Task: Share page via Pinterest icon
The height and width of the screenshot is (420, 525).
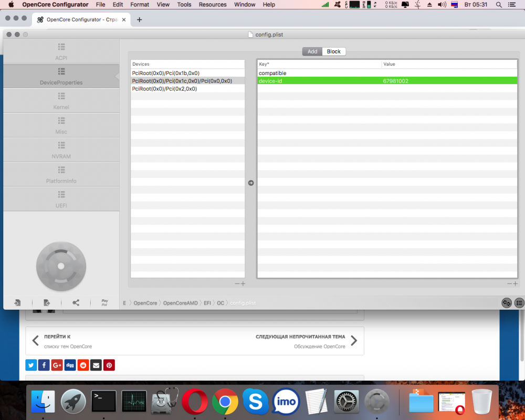Action: [109, 365]
